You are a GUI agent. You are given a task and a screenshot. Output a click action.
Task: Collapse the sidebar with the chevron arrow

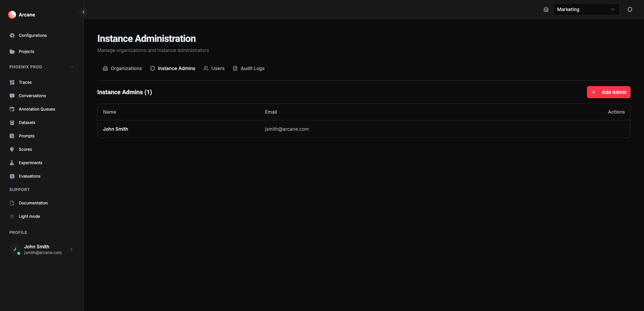coord(83,12)
